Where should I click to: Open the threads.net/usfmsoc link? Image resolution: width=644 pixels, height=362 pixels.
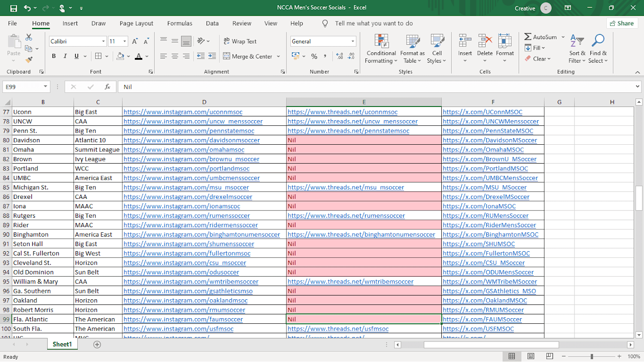(x=338, y=329)
